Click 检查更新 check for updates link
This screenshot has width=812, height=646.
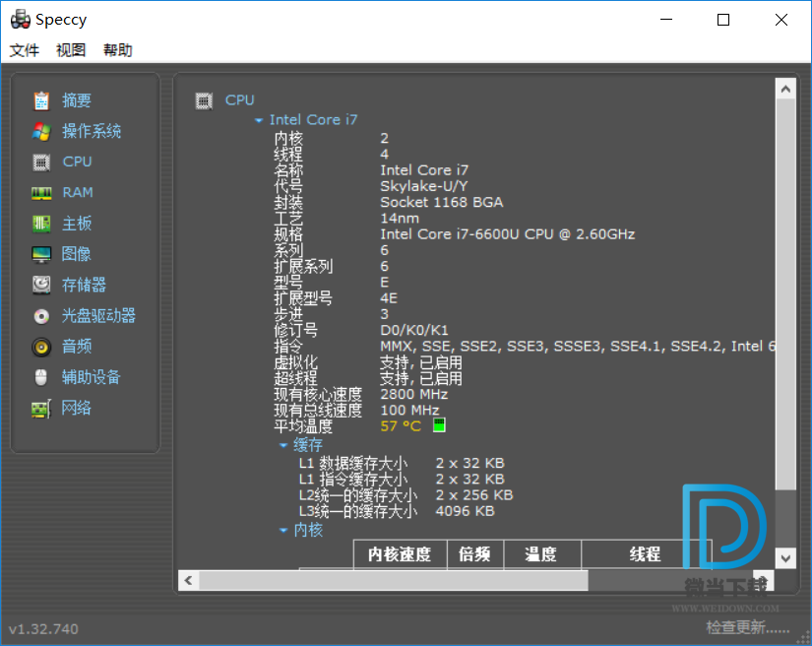point(748,627)
